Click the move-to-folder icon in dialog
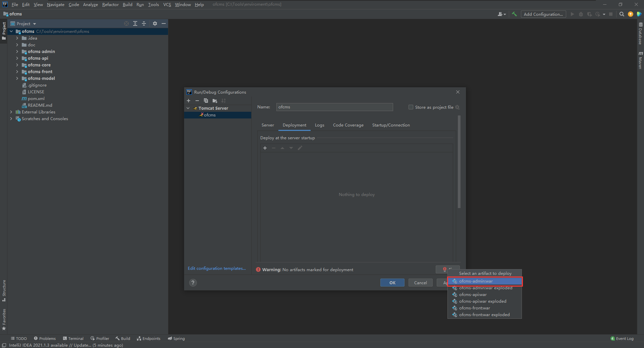 click(x=215, y=101)
